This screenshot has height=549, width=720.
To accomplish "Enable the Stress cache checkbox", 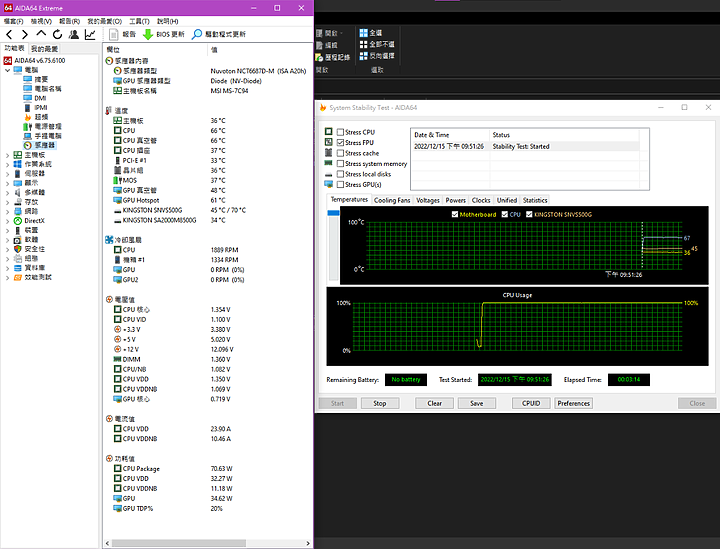I will [x=340, y=153].
